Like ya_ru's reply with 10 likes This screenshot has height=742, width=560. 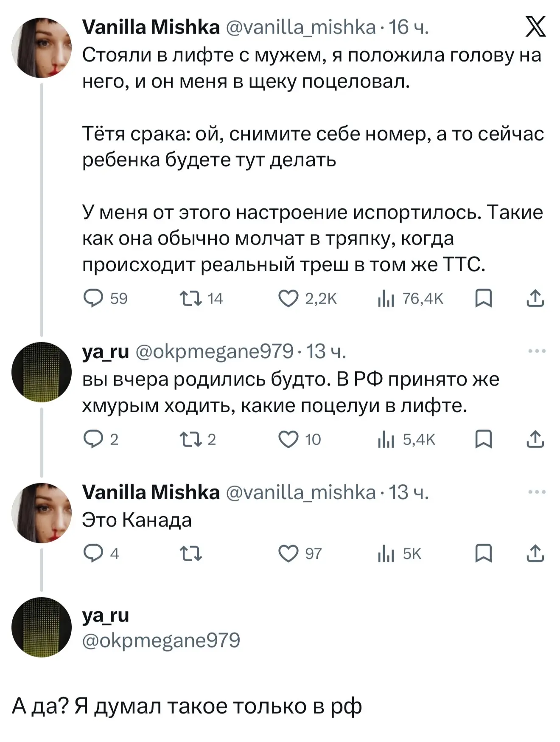[288, 439]
